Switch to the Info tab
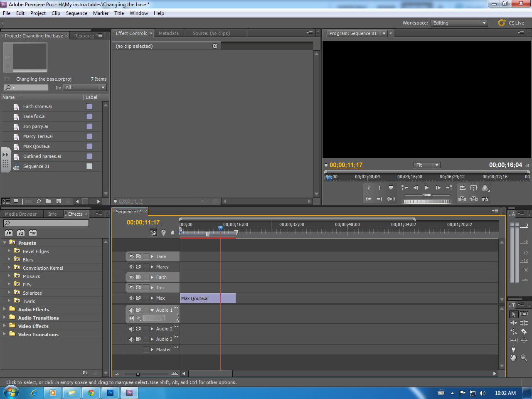 pyautogui.click(x=52, y=214)
